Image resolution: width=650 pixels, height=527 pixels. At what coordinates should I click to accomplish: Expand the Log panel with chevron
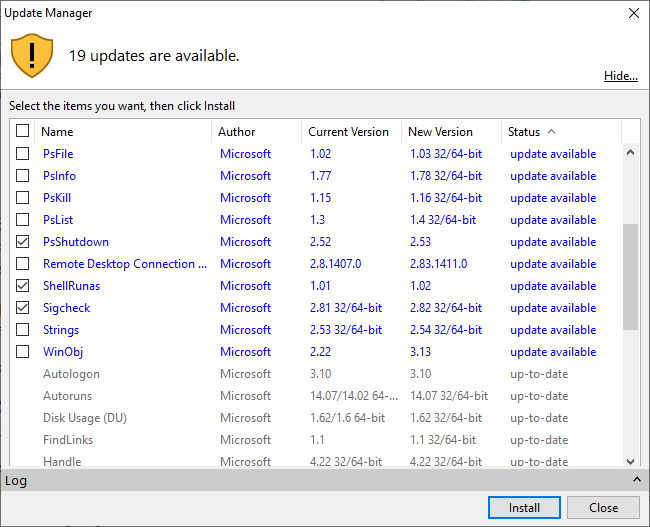tap(637, 480)
